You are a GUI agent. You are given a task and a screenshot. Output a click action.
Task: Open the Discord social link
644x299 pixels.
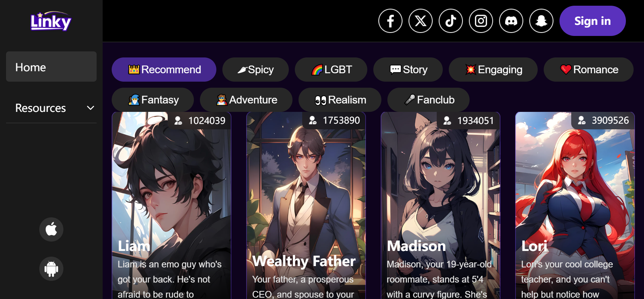[511, 21]
